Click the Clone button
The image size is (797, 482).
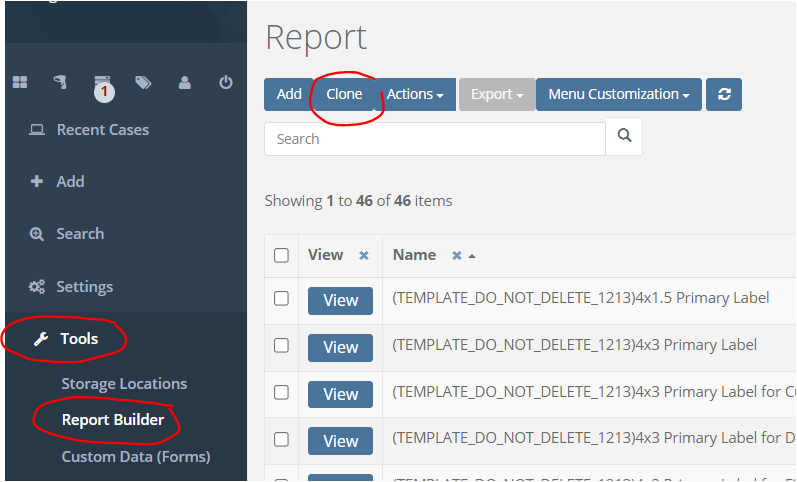pos(345,95)
